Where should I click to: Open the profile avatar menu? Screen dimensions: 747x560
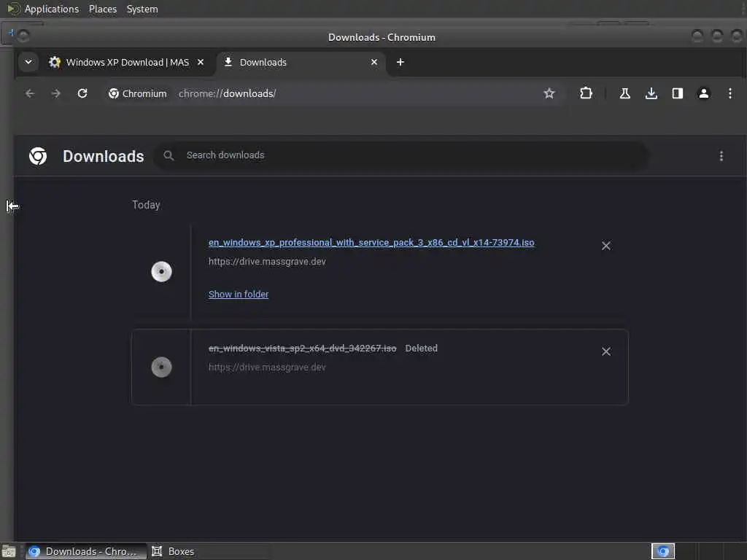coord(704,93)
